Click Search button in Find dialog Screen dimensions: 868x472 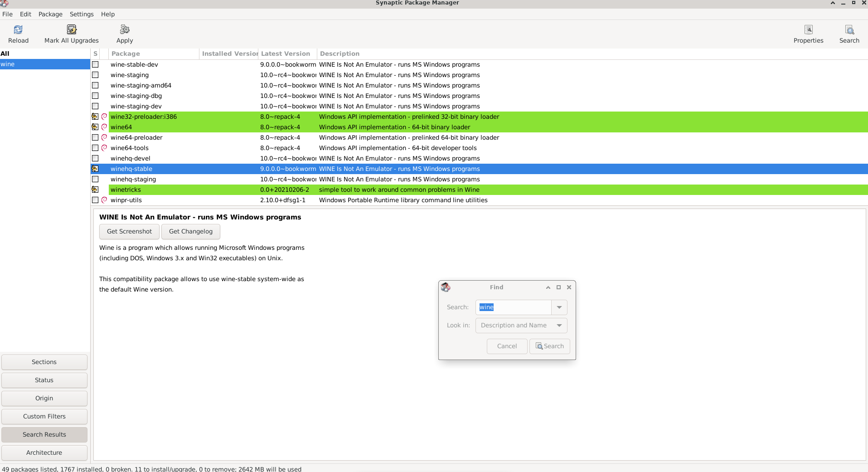pos(550,346)
